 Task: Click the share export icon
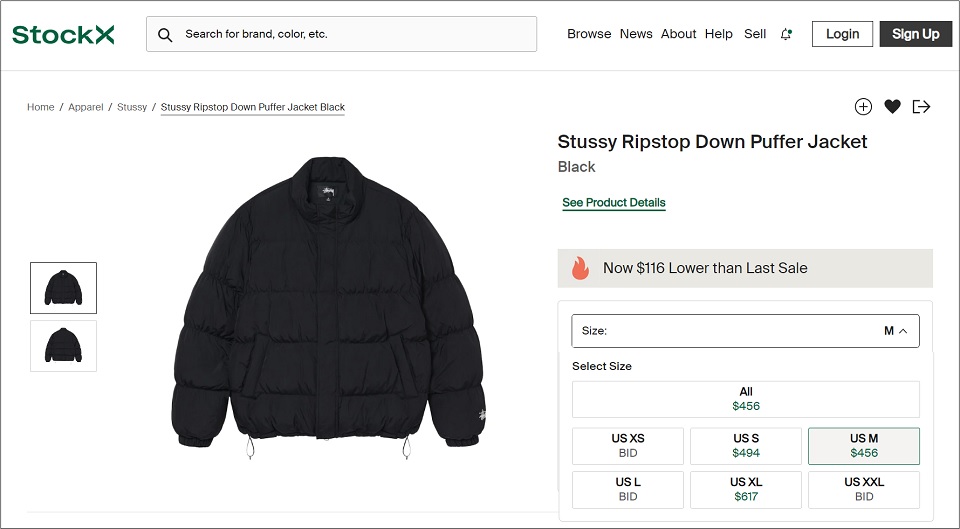tap(921, 107)
